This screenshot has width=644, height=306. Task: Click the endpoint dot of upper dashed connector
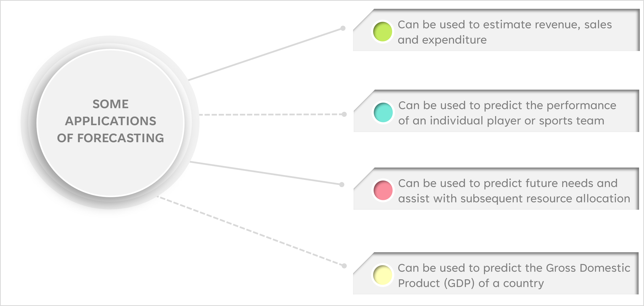(344, 114)
